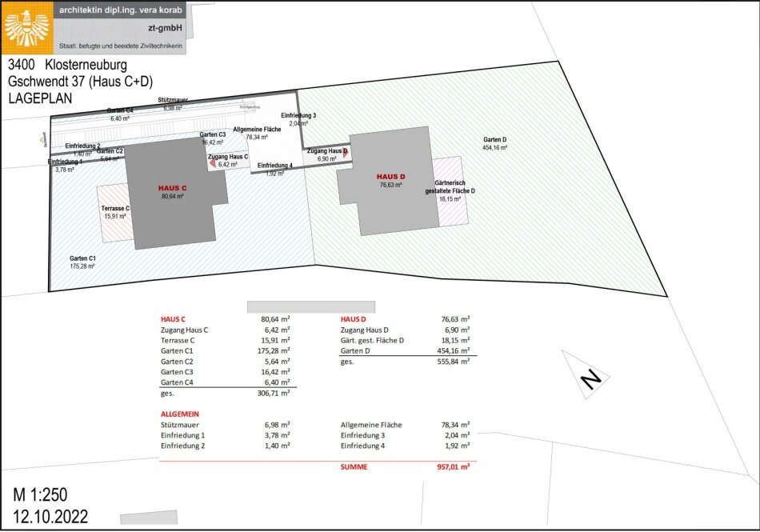Image resolution: width=760 pixels, height=532 pixels.
Task: Click the red HAUS D table heading
Action: coord(353,318)
